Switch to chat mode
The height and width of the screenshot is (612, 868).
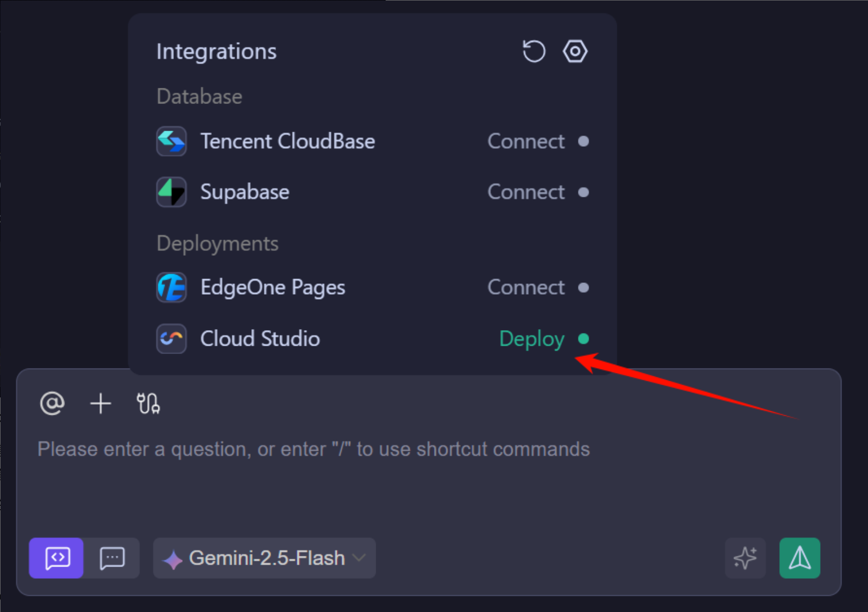coord(112,558)
